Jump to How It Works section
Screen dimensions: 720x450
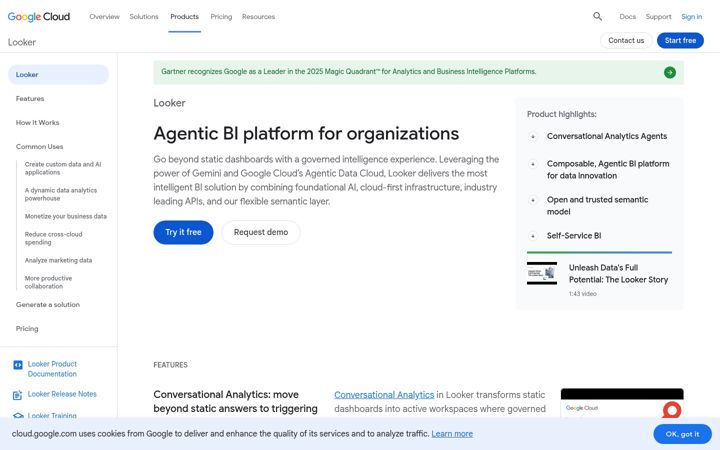pyautogui.click(x=37, y=123)
